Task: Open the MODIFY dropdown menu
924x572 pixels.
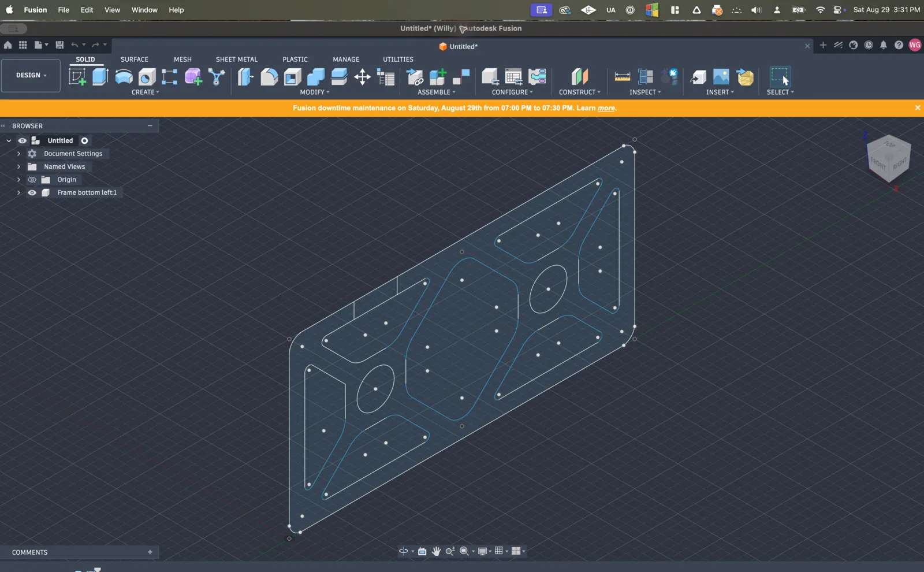Action: (315, 92)
